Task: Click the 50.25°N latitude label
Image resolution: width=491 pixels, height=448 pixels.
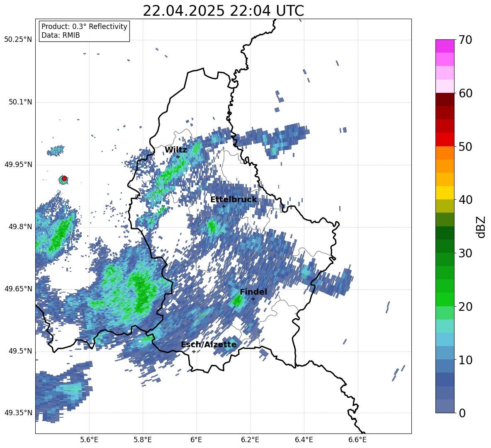Action: (x=18, y=40)
